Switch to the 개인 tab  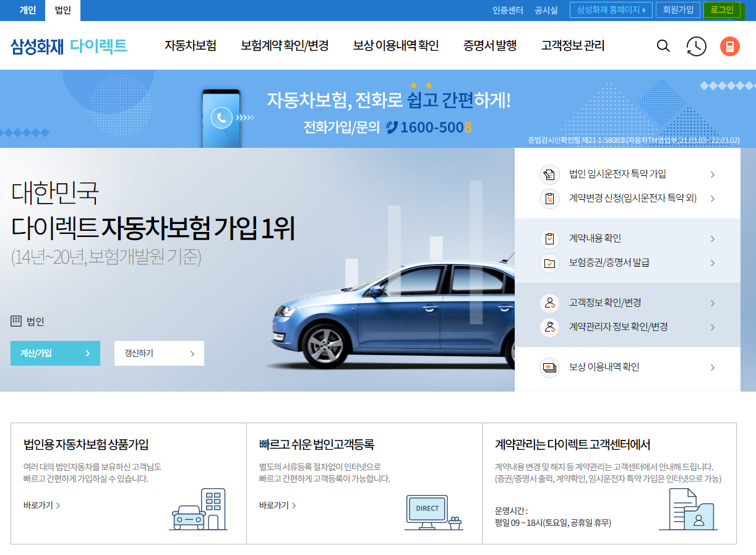point(28,10)
